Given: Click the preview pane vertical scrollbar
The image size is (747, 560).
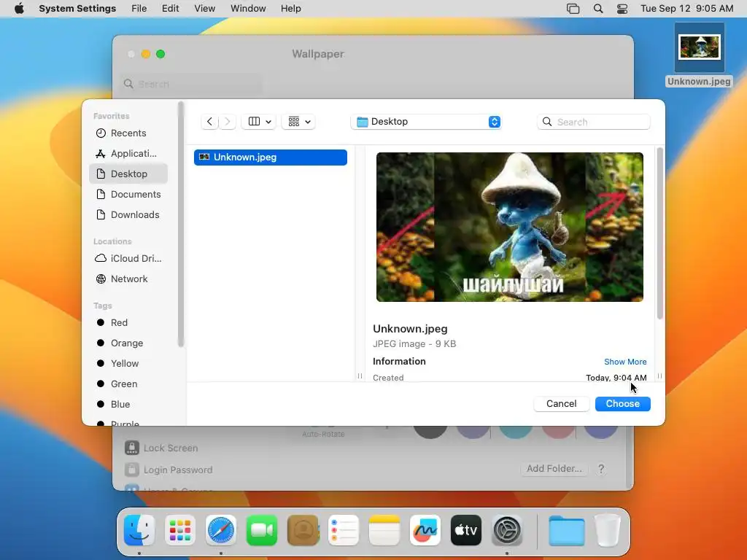Looking at the screenshot, I should (x=659, y=233).
